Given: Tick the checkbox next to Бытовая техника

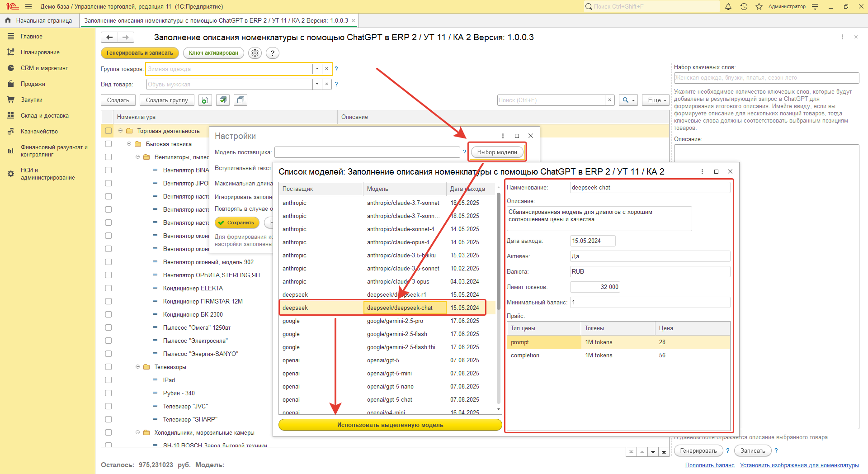Looking at the screenshot, I should [x=108, y=144].
